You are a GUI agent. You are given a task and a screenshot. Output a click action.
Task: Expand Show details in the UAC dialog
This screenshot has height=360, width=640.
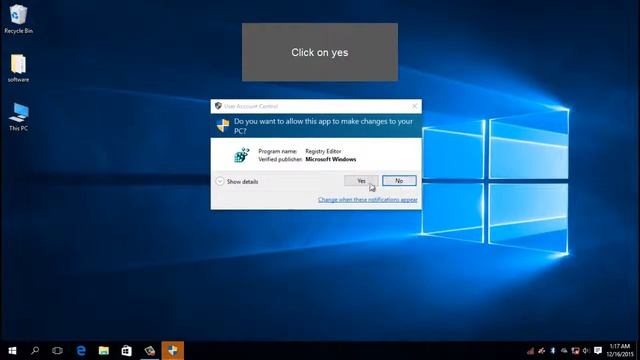(237, 182)
